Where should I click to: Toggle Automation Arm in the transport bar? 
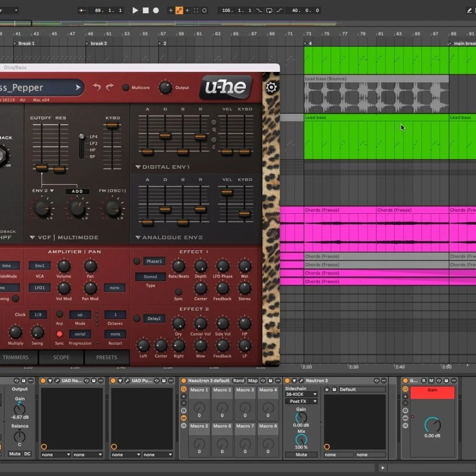click(179, 10)
